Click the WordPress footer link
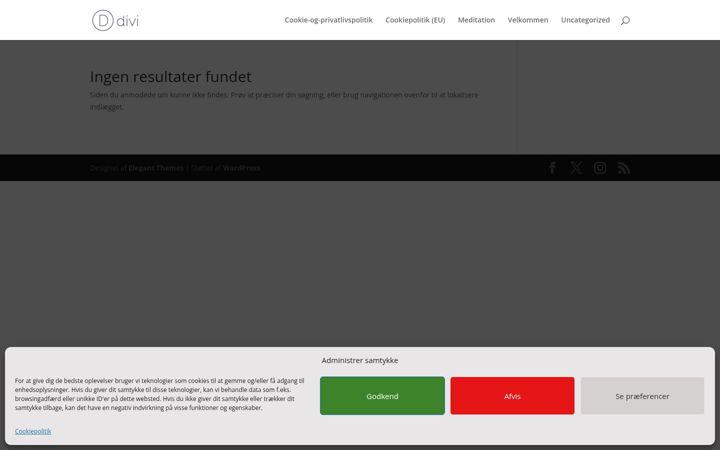This screenshot has height=450, width=720. click(x=242, y=168)
